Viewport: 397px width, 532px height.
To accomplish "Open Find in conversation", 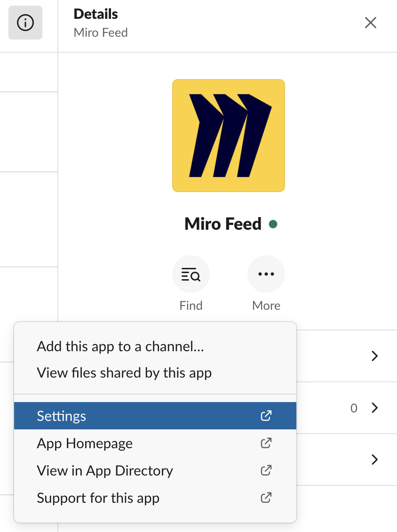I will click(x=191, y=274).
